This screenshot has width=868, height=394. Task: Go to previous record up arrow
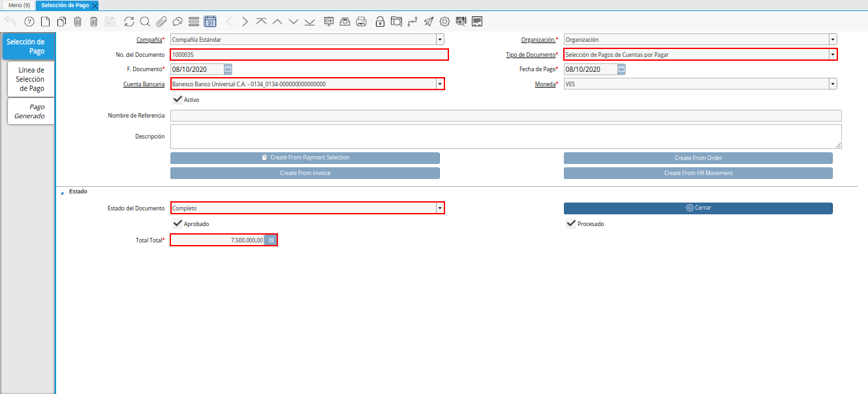coord(277,22)
